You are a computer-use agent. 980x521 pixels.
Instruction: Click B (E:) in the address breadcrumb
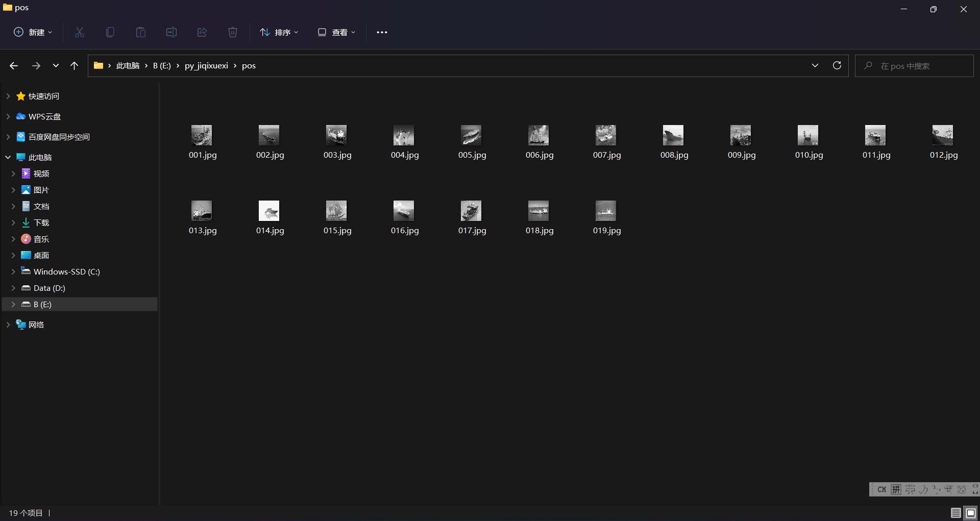162,66
